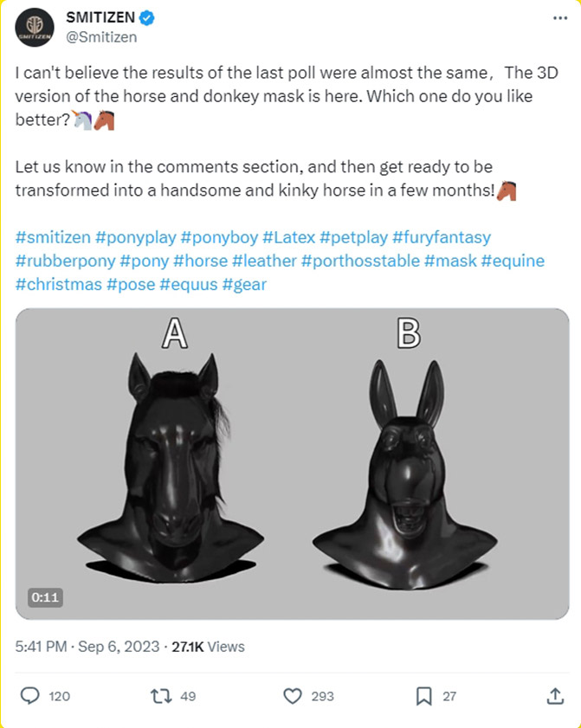Click the 0:11 video duration badge
The image size is (581, 728).
tap(44, 597)
